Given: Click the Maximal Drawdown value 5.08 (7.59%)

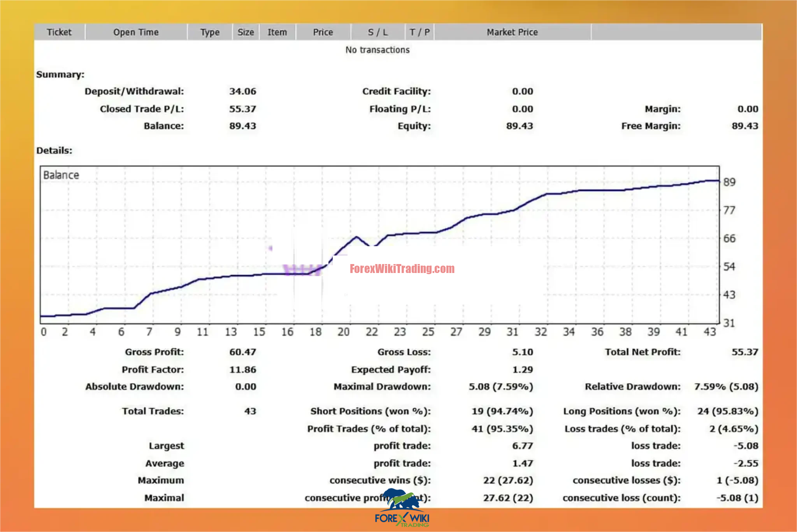Looking at the screenshot, I should (500, 387).
